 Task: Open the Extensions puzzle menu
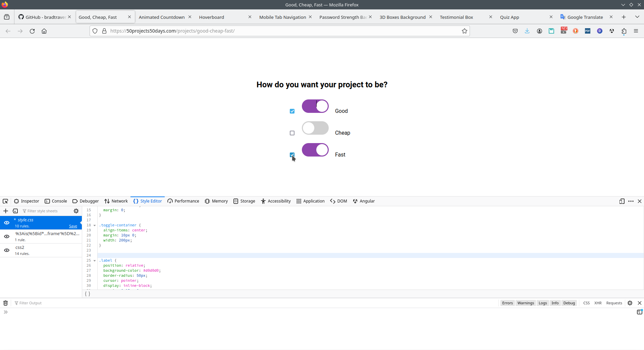624,31
